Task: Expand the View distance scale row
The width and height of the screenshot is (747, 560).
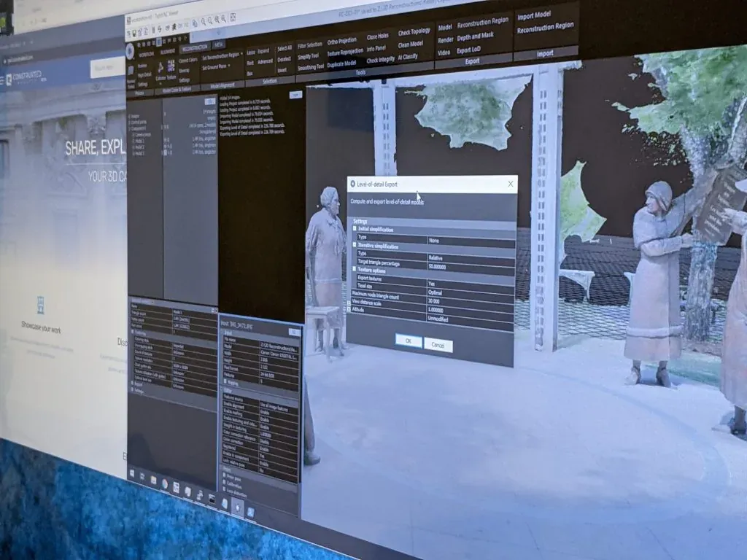Action: coord(349,303)
